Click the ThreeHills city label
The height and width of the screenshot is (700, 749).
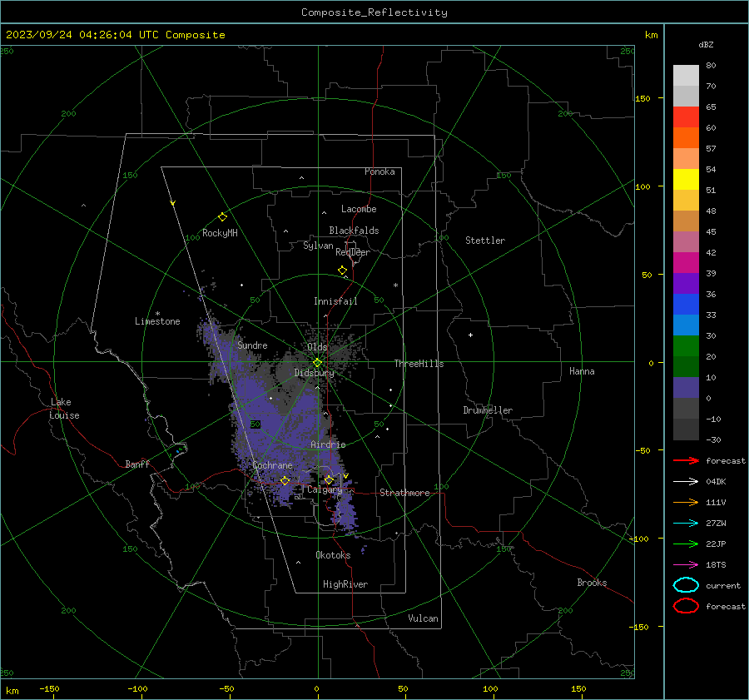coord(419,364)
